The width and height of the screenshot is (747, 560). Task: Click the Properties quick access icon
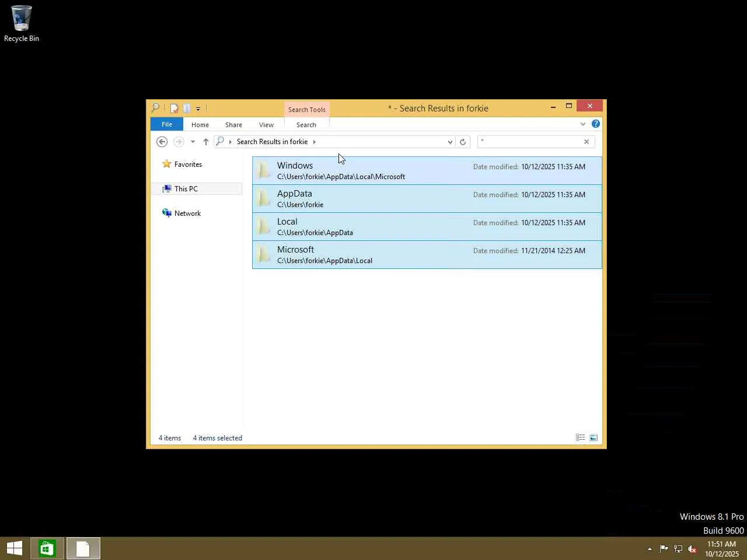pyautogui.click(x=174, y=108)
